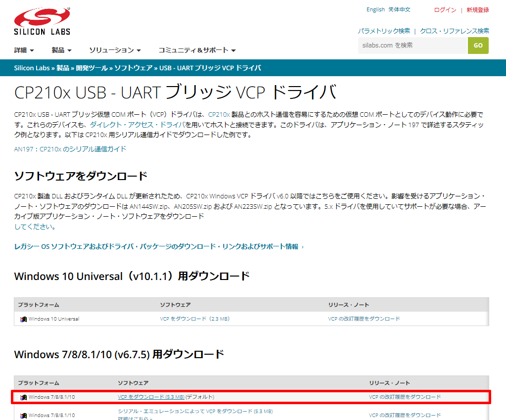
Task: Download VCP (2.3 MB) for Windows 10 Universal
Action: [x=194, y=319]
